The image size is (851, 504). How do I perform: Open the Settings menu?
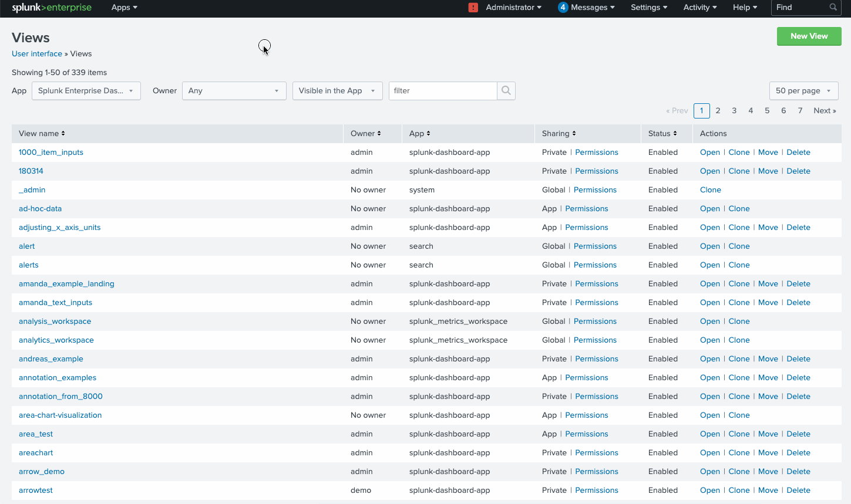point(648,8)
